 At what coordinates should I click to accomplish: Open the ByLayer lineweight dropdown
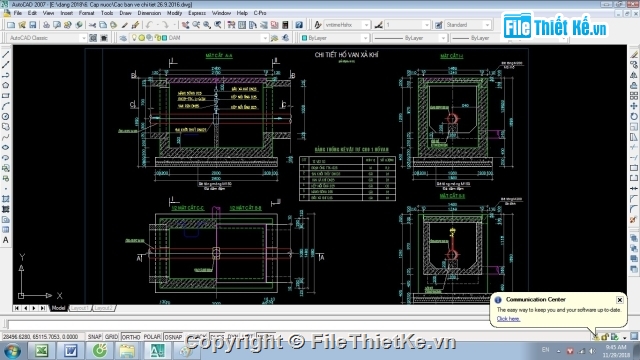(x=563, y=38)
